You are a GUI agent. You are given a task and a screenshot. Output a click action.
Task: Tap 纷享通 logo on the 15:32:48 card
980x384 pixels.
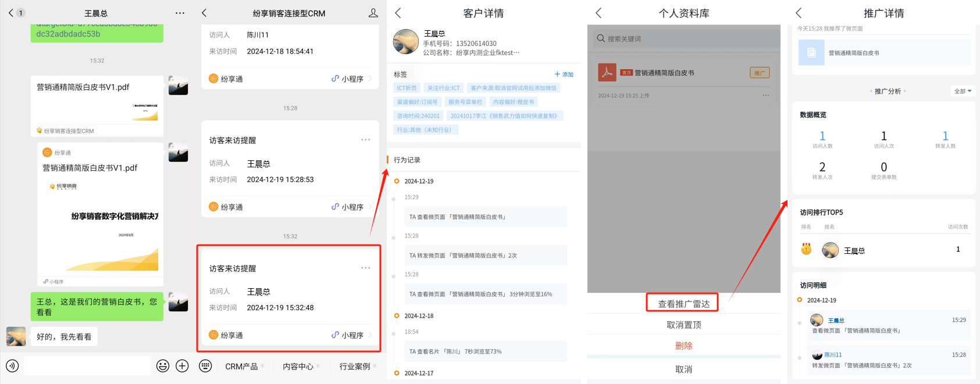(x=213, y=335)
